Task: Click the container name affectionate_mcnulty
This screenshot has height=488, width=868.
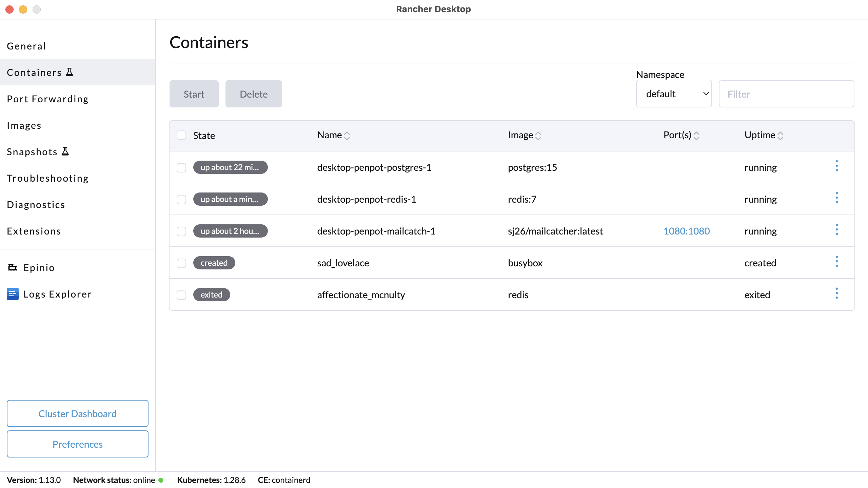Action: click(361, 295)
